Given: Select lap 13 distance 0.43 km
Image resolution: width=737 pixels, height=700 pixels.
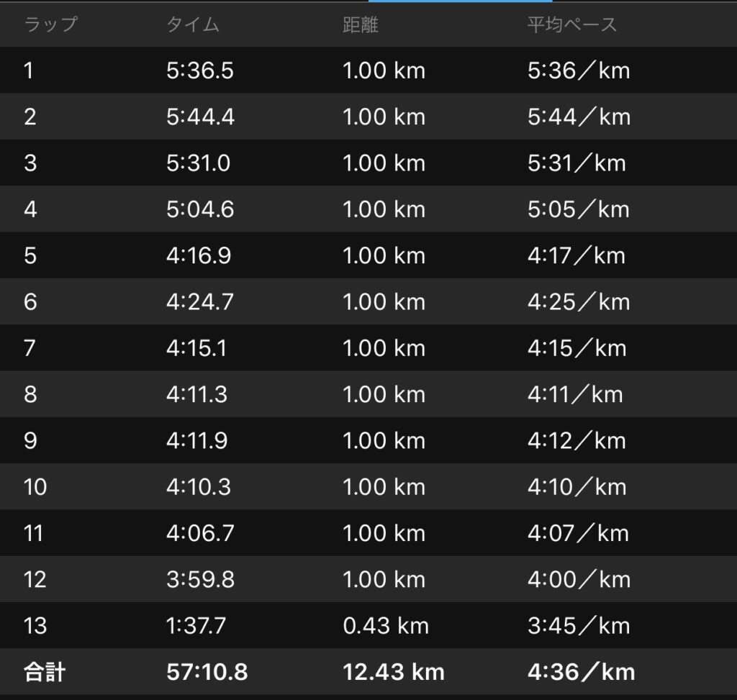Looking at the screenshot, I should pyautogui.click(x=385, y=626).
